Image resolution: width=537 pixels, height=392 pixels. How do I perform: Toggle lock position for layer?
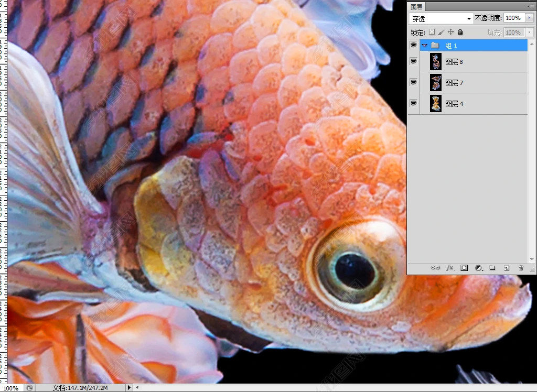pos(450,32)
